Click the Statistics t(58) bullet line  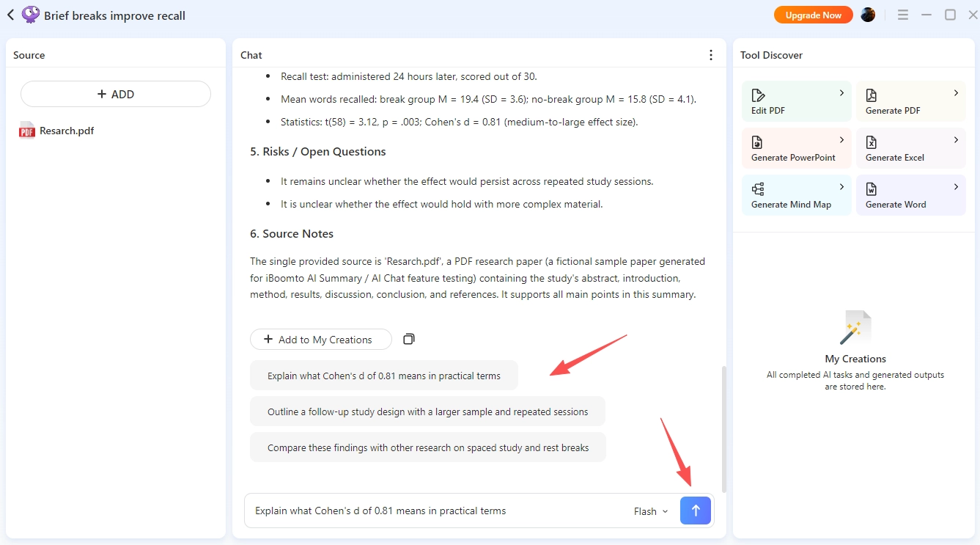pyautogui.click(x=460, y=122)
